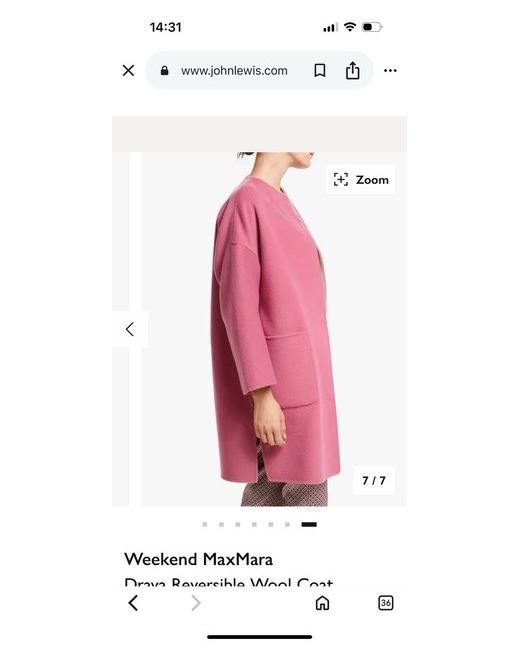Show the previous product image with left chevron
The image size is (520, 650).
point(130,329)
